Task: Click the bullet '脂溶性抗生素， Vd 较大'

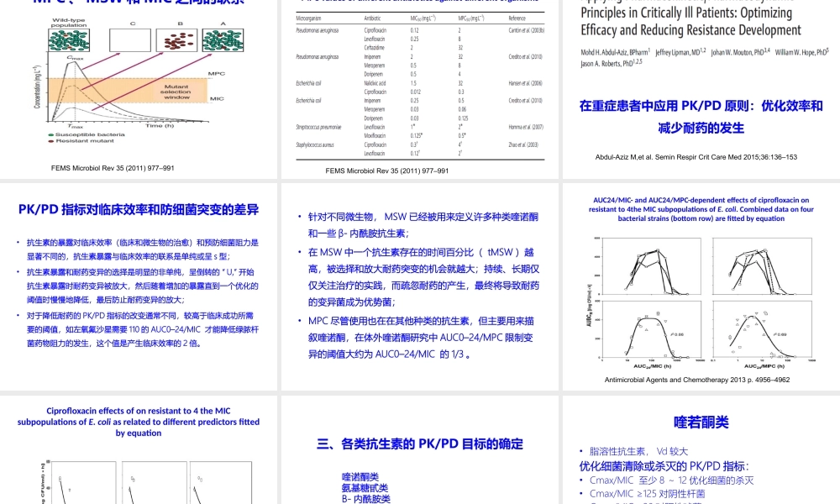Action: [x=638, y=452]
